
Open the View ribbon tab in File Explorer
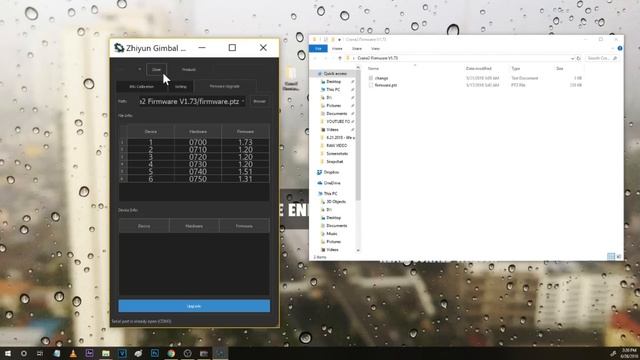(376, 49)
